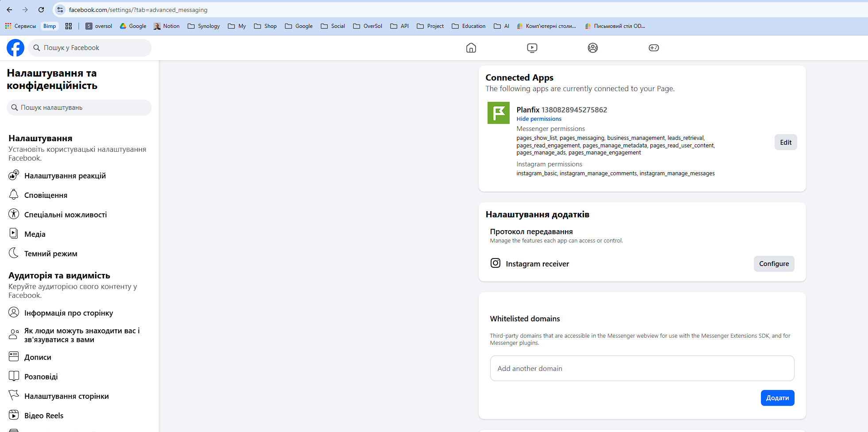
Task: Click the flag icon for Налаштування сторінки
Action: [x=14, y=395]
